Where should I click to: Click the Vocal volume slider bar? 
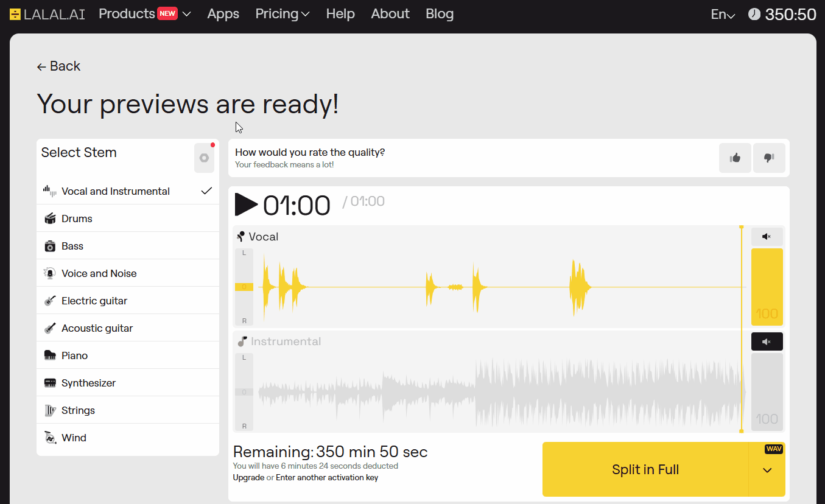(x=767, y=287)
